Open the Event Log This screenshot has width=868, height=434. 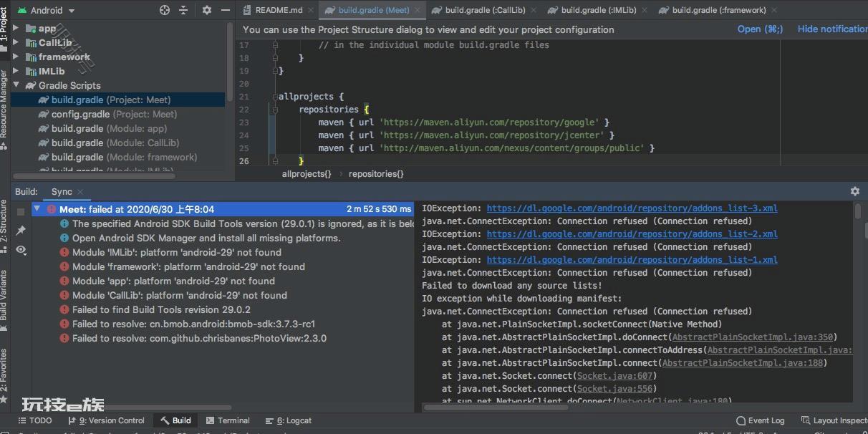760,420
